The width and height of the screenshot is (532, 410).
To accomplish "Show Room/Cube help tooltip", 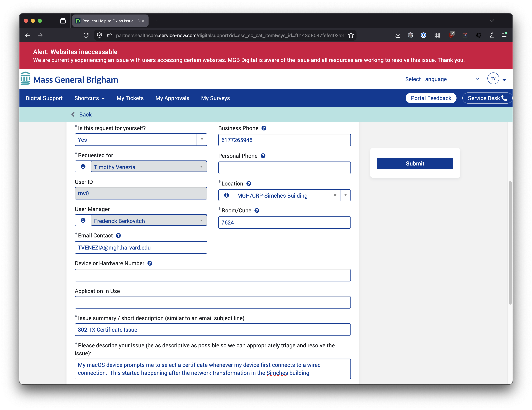I will point(257,211).
